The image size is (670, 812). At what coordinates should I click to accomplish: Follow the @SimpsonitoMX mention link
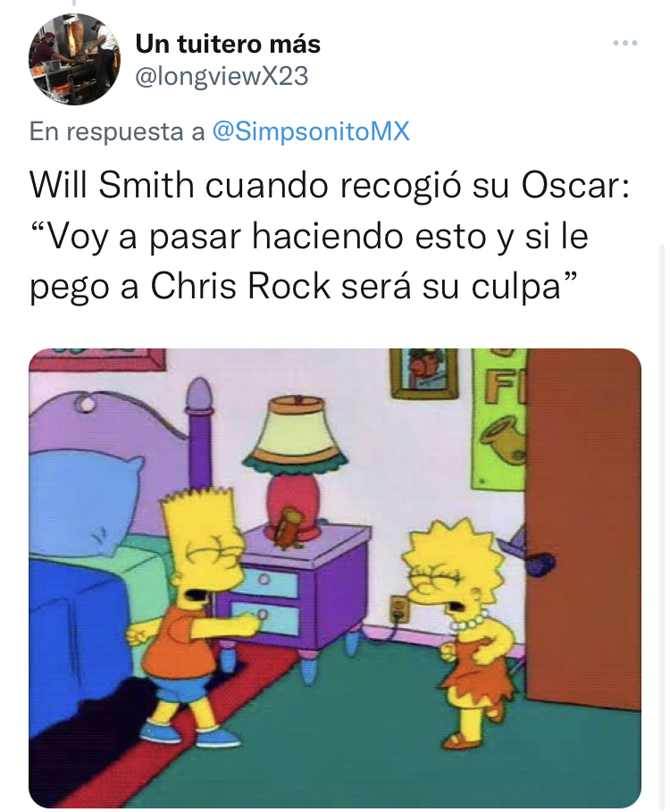tap(311, 131)
